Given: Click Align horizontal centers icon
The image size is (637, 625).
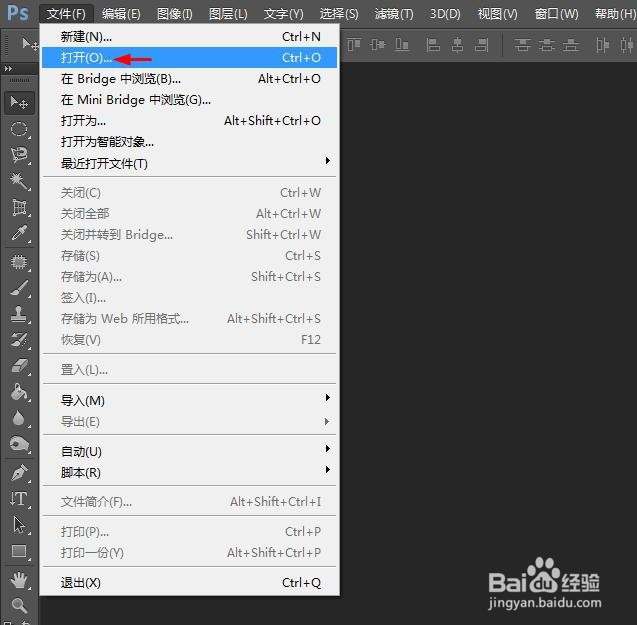Looking at the screenshot, I should pos(457,44).
